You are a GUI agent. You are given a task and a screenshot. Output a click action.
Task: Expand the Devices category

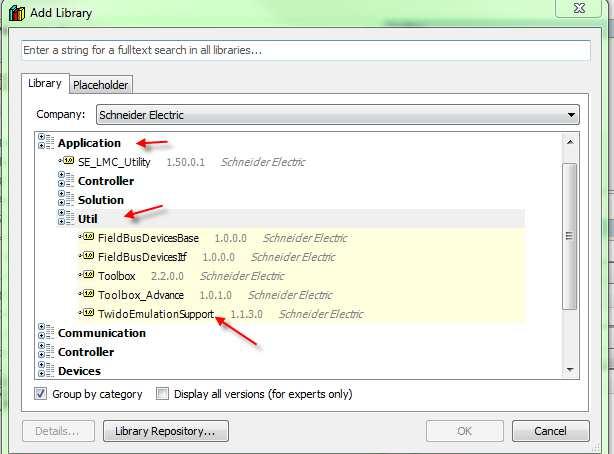coord(46,369)
